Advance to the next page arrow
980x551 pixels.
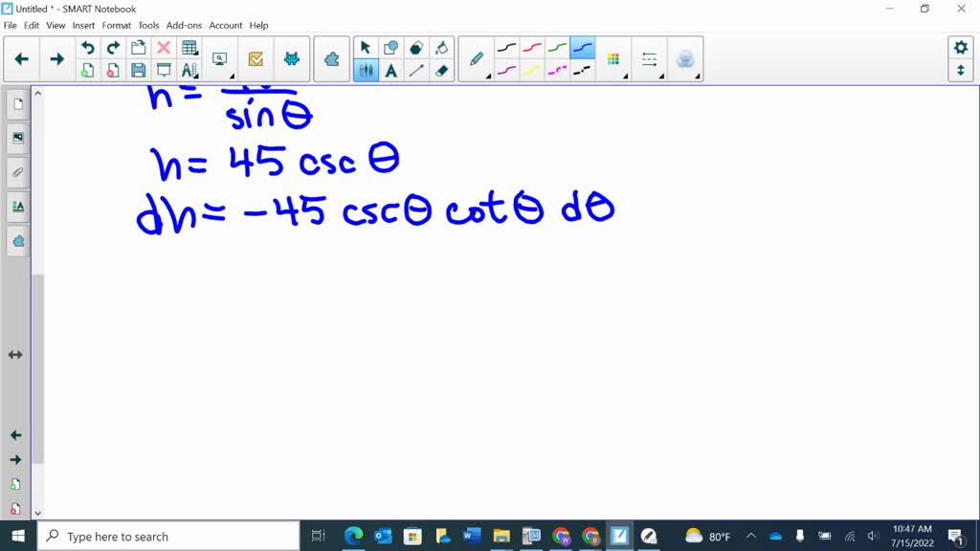click(x=56, y=58)
